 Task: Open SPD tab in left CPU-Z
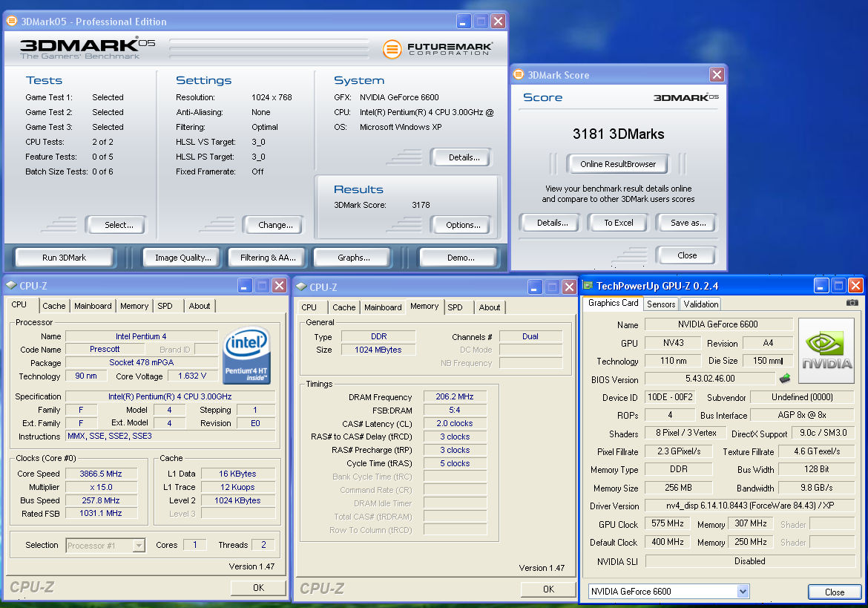click(x=165, y=306)
